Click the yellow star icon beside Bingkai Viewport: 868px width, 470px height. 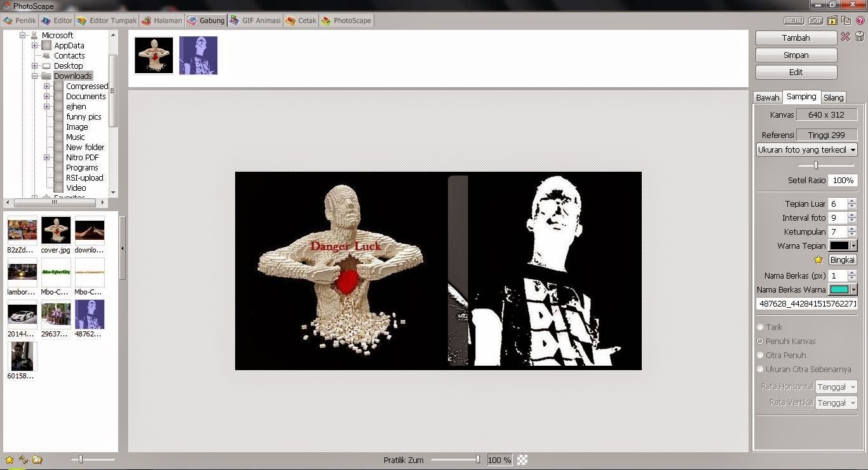(818, 259)
